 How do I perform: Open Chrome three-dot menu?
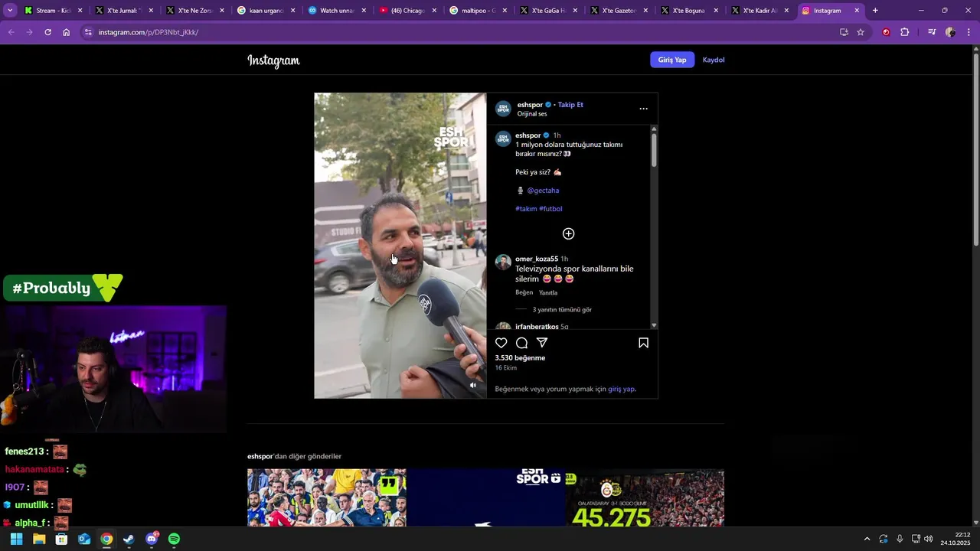(x=969, y=32)
